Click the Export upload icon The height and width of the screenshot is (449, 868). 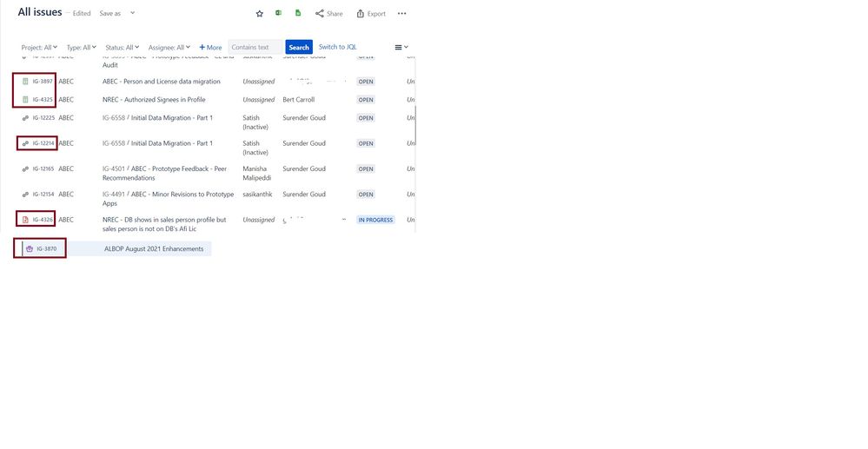[361, 13]
